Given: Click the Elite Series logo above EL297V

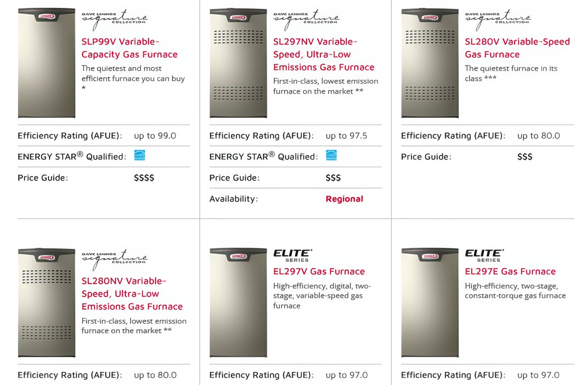Looking at the screenshot, I should [x=293, y=256].
